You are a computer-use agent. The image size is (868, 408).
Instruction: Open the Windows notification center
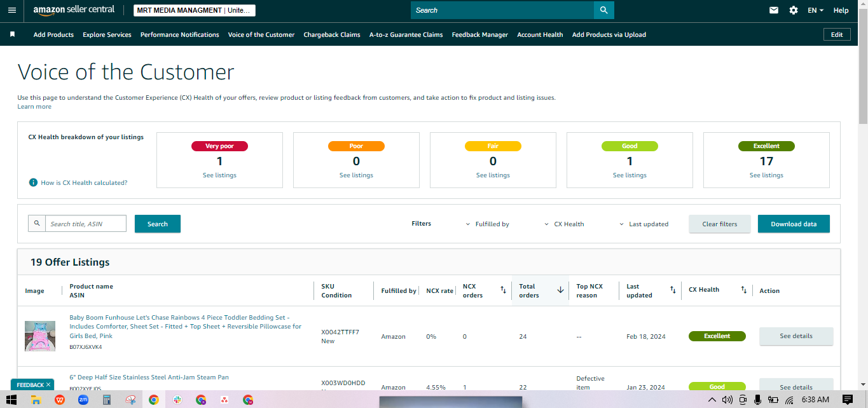click(x=848, y=400)
